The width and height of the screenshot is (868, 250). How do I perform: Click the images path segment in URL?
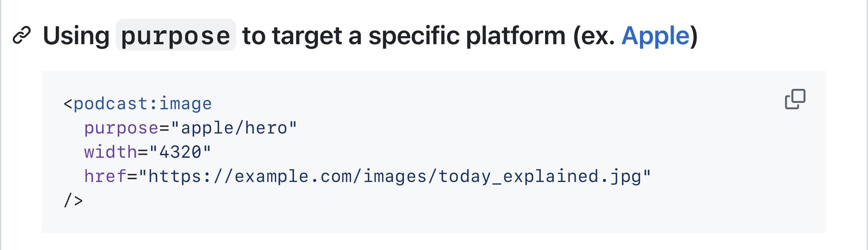click(x=395, y=176)
